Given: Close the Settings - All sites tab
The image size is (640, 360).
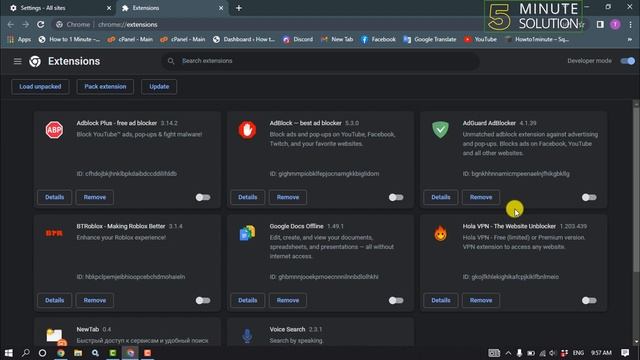Looking at the screenshot, I should tap(109, 8).
